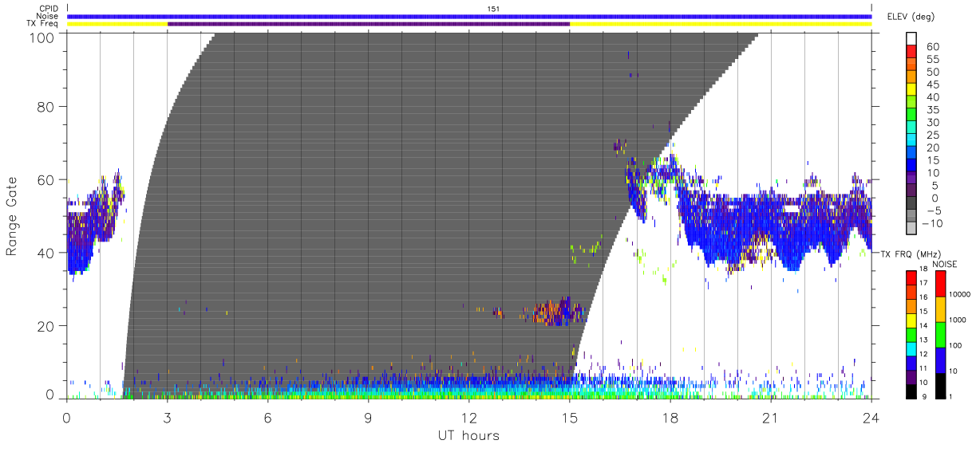This screenshot has height=452, width=980.
Task: Click the orange 1000–10000 NOISE colorbar segment
Action: point(939,309)
